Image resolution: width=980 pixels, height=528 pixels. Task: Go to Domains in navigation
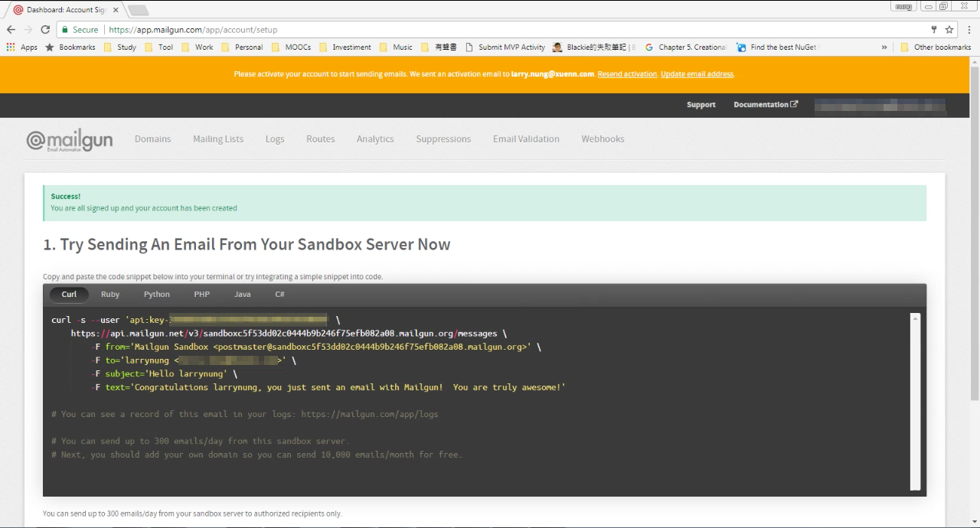click(153, 139)
